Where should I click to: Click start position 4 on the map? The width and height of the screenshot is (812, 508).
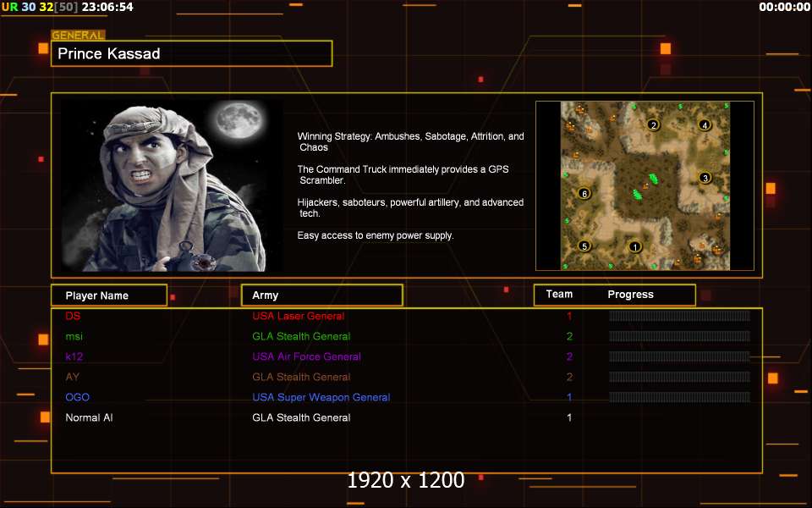tap(705, 125)
